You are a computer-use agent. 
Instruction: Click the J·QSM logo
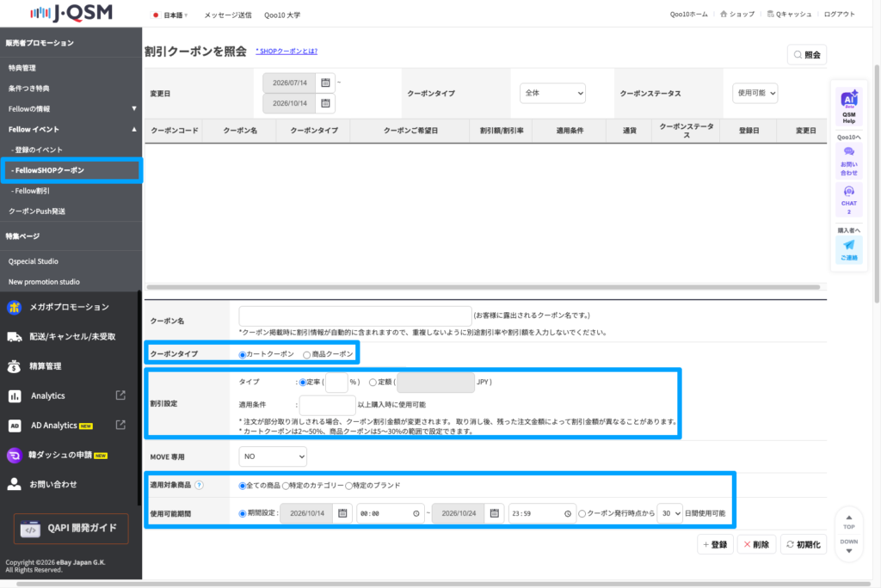[71, 12]
